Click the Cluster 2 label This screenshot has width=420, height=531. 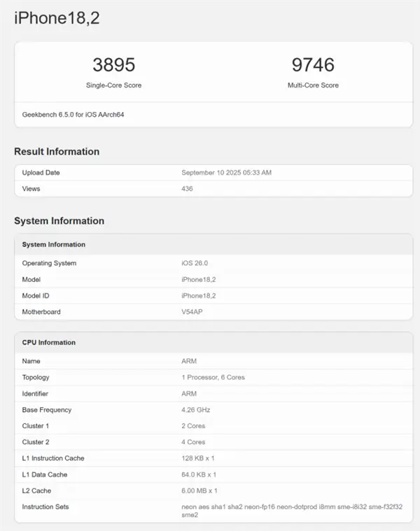pos(36,442)
